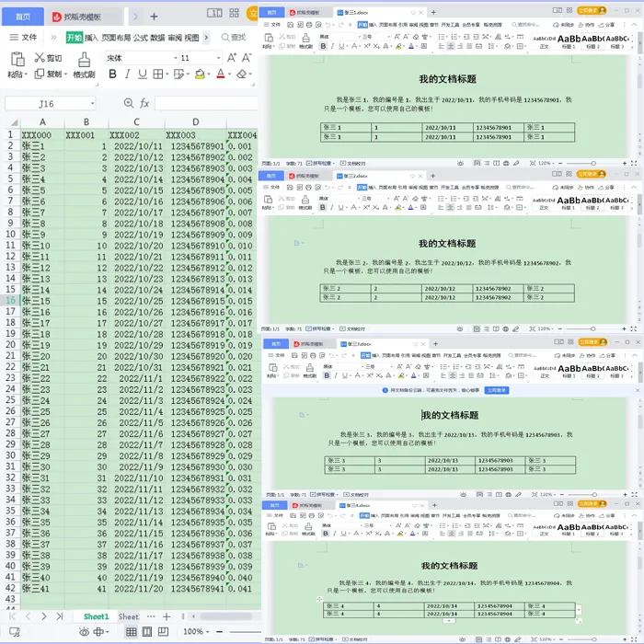Viewport: 644px width, 644px height.
Task: Click inside the spreadsheet formula bar
Action: (206, 103)
